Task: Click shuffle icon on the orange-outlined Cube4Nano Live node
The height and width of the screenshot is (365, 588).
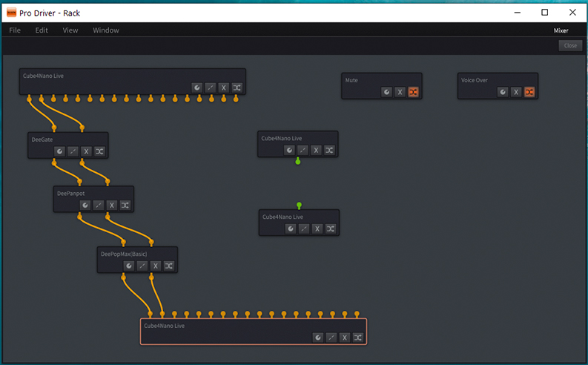Action: 358,338
